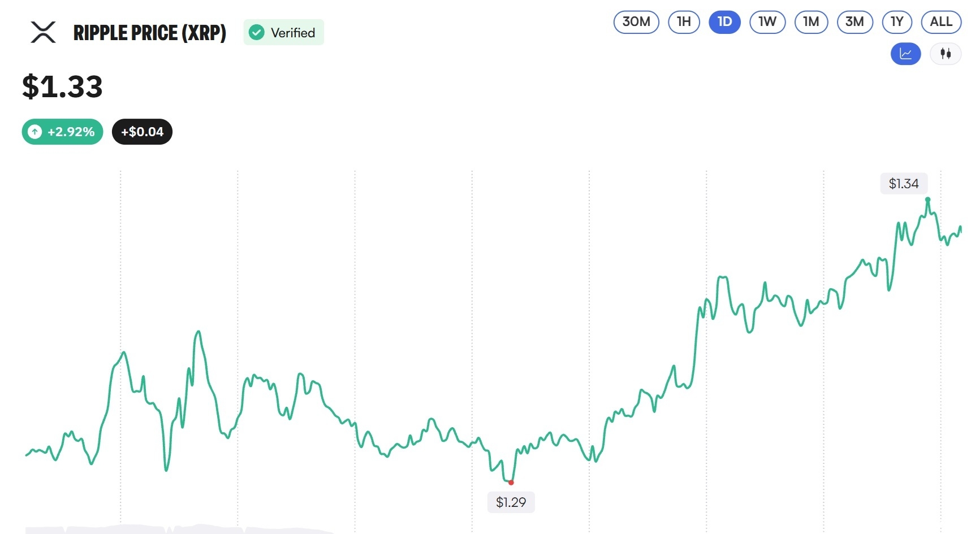Viewport: 980px width, 534px height.
Task: Click the red low point marker
Action: [x=511, y=483]
